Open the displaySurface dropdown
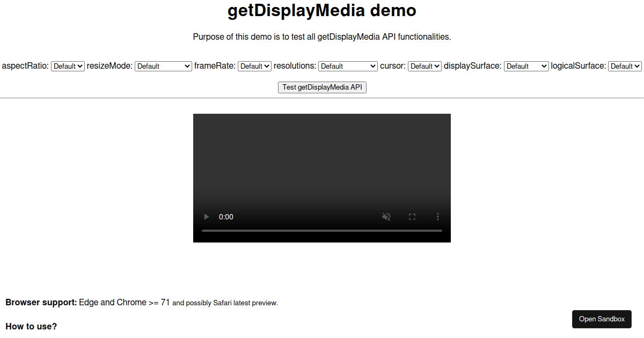644x338 pixels. click(x=526, y=66)
